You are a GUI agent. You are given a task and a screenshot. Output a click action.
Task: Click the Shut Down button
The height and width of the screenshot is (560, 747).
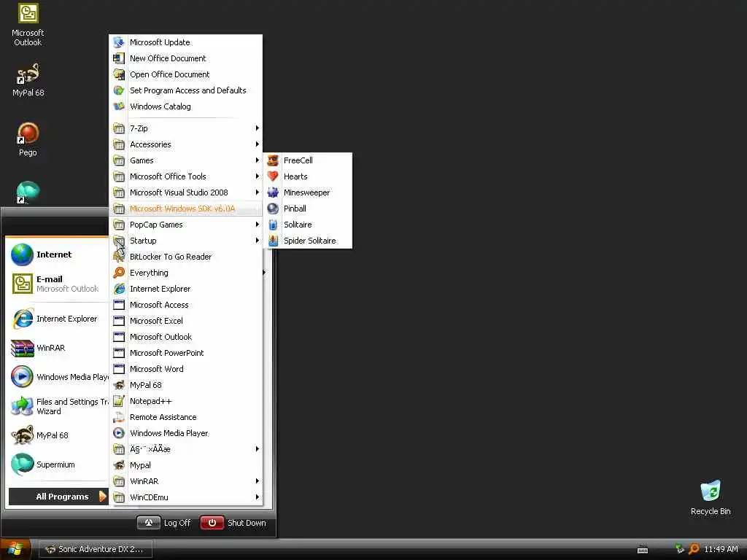coord(233,523)
